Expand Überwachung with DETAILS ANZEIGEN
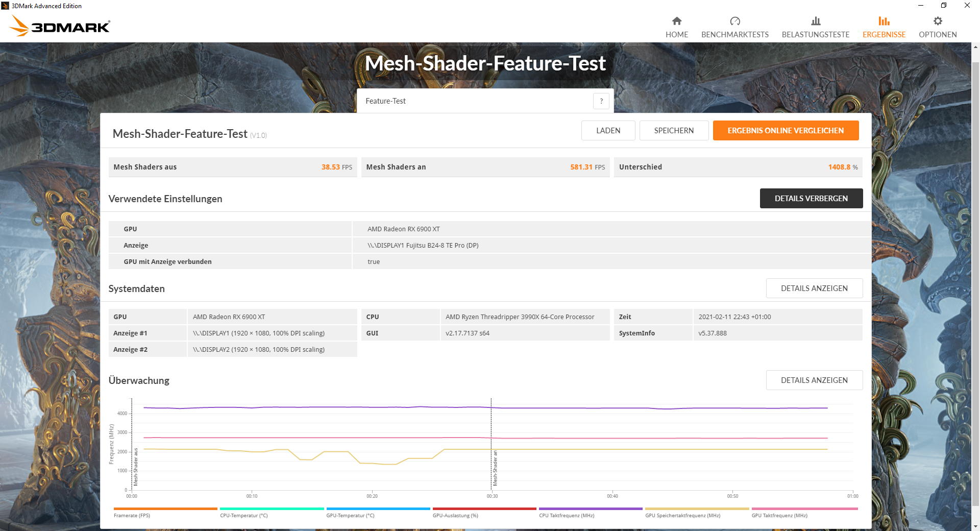Viewport: 980px width, 531px height. pyautogui.click(x=814, y=380)
